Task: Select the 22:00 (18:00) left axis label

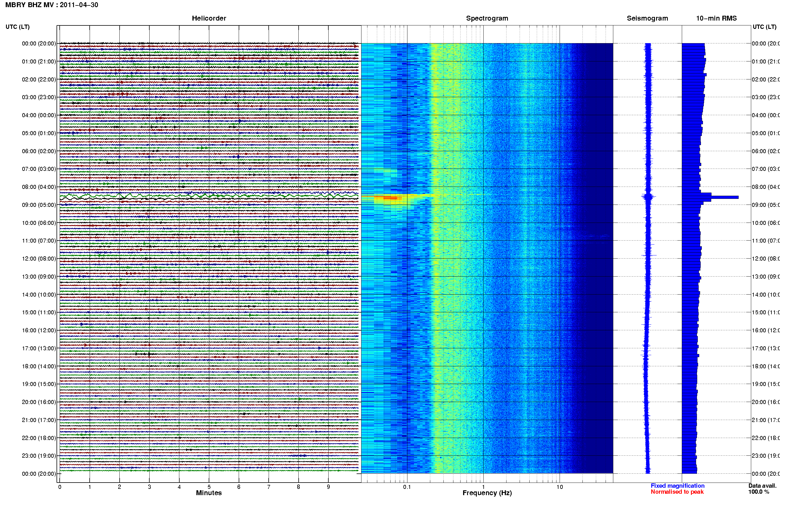Action: tap(39, 438)
